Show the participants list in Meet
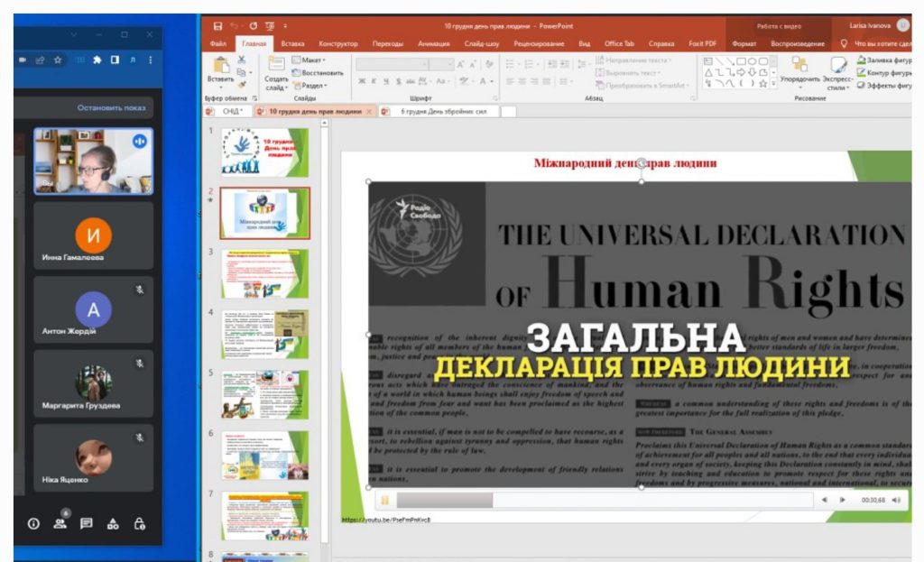 [x=60, y=523]
